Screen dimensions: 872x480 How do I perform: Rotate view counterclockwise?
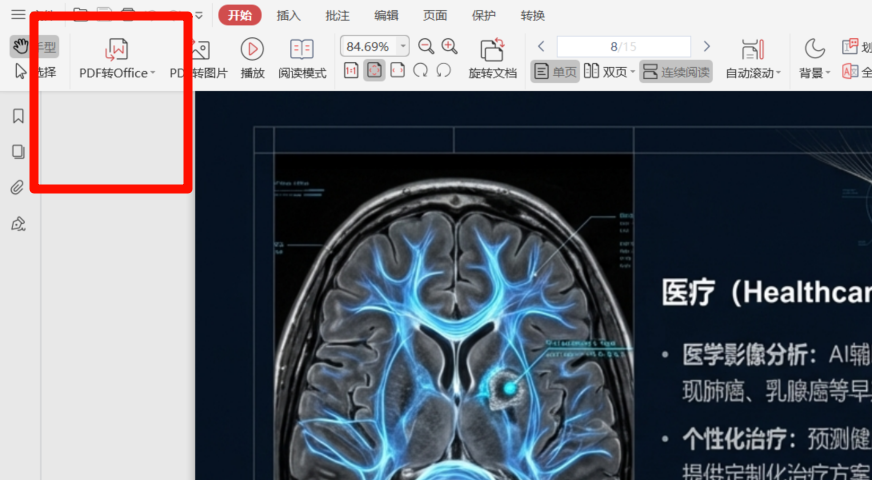pyautogui.click(x=443, y=71)
